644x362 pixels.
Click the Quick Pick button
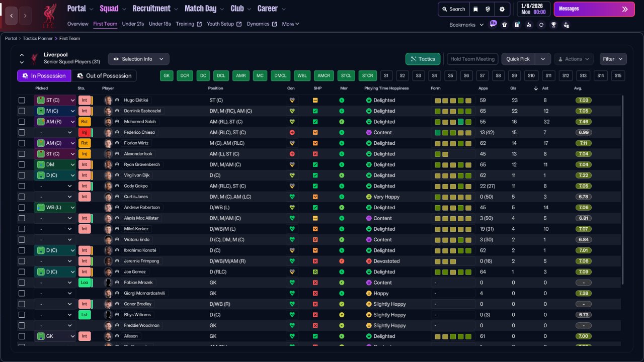518,59
